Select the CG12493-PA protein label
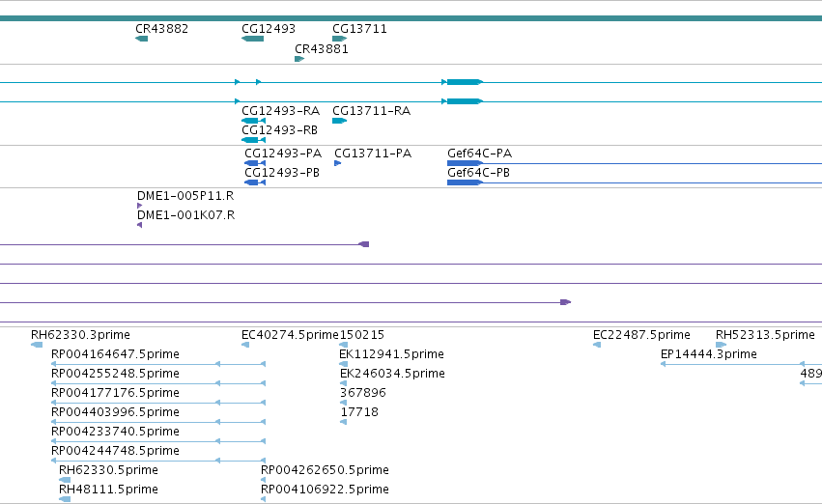Viewport: 822px width, 504px height. [x=283, y=154]
